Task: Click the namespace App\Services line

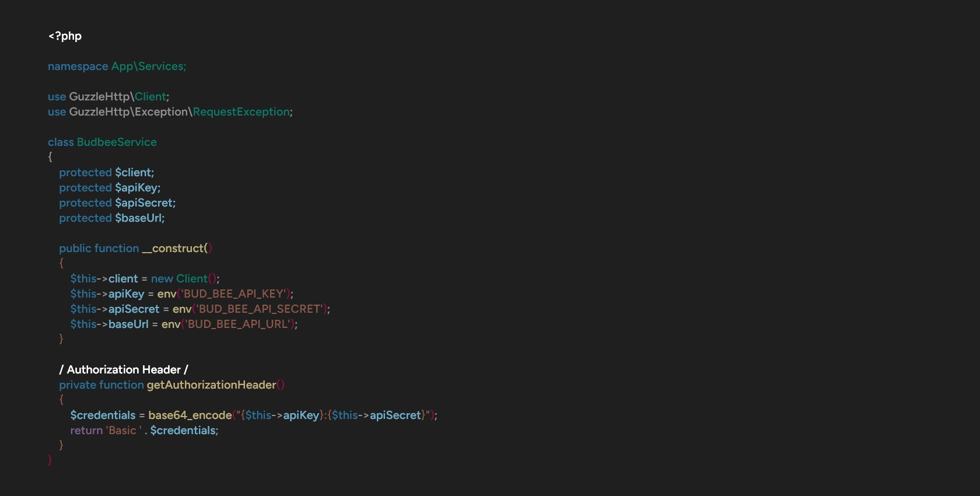Action: 117,67
